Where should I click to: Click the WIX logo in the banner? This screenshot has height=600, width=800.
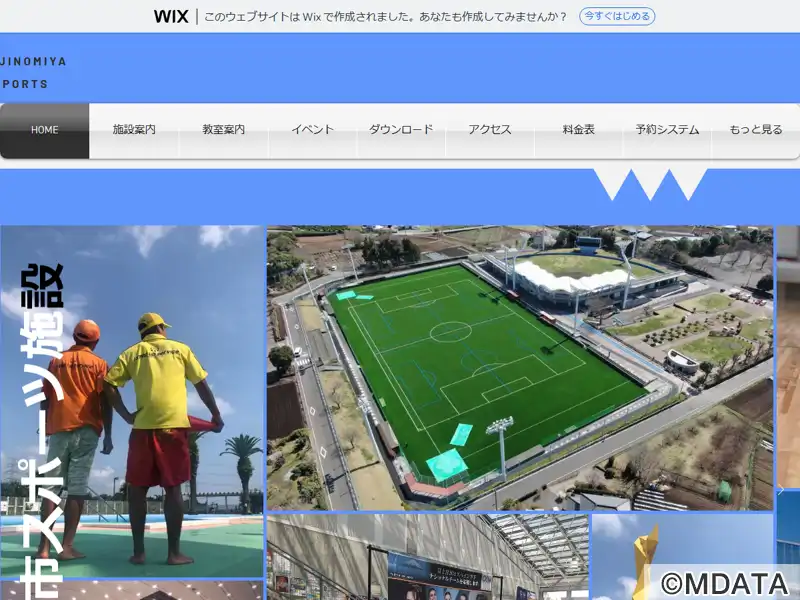(x=171, y=16)
